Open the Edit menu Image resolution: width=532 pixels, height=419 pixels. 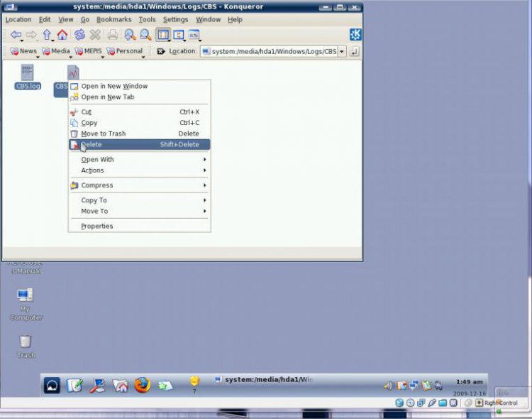(x=45, y=20)
